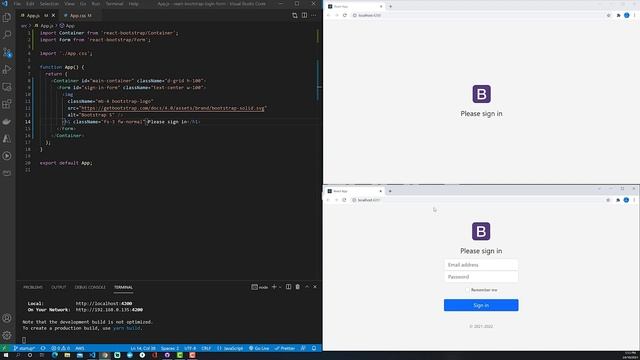The image size is (640, 360).
Task: Open the Explorer view in activity bar
Action: point(7,17)
